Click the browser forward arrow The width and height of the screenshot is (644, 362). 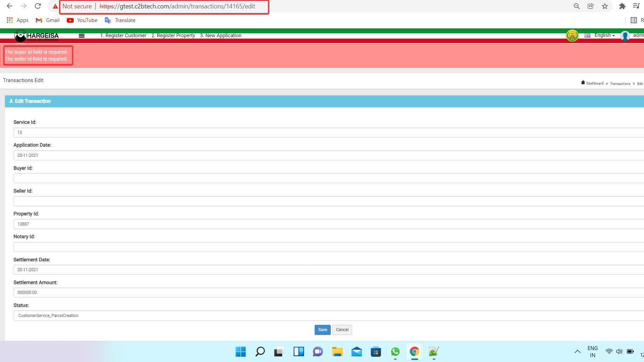[24, 6]
